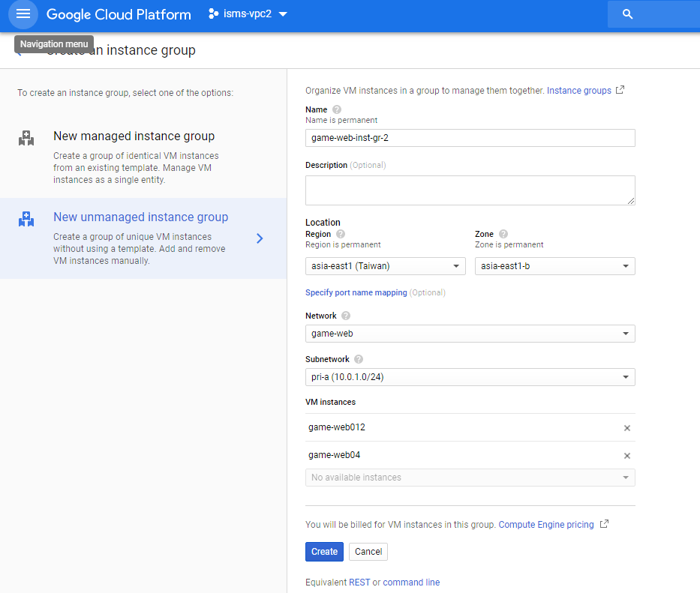The image size is (700, 593).
Task: Click the Region help question mark icon
Action: tap(341, 234)
